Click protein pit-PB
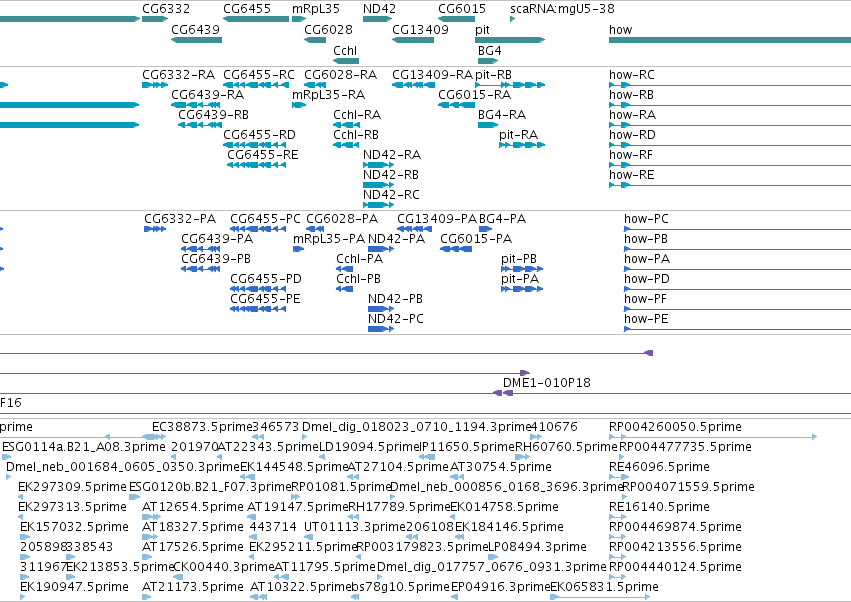Image resolution: width=851 pixels, height=602 pixels. tap(519, 259)
